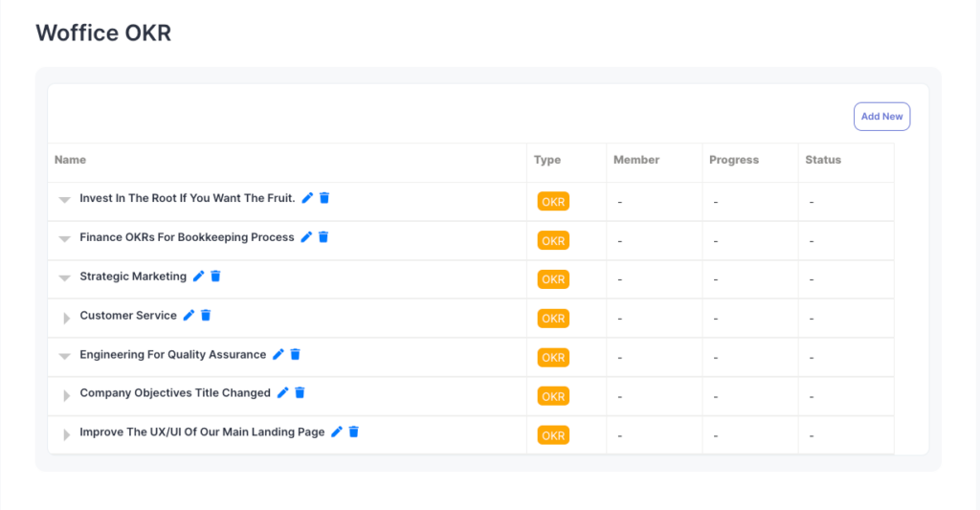Expand Improve The UX/UI row arrow
This screenshot has width=980, height=510.
pyautogui.click(x=66, y=434)
